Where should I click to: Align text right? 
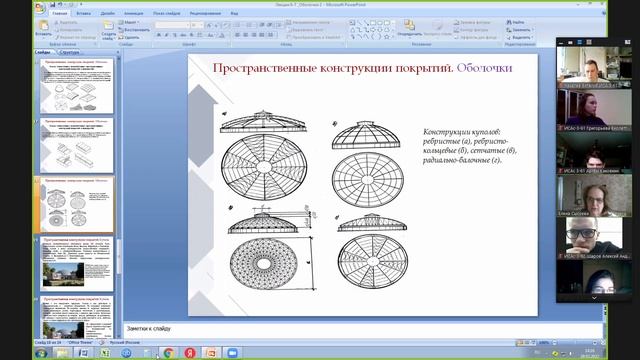tap(254, 36)
